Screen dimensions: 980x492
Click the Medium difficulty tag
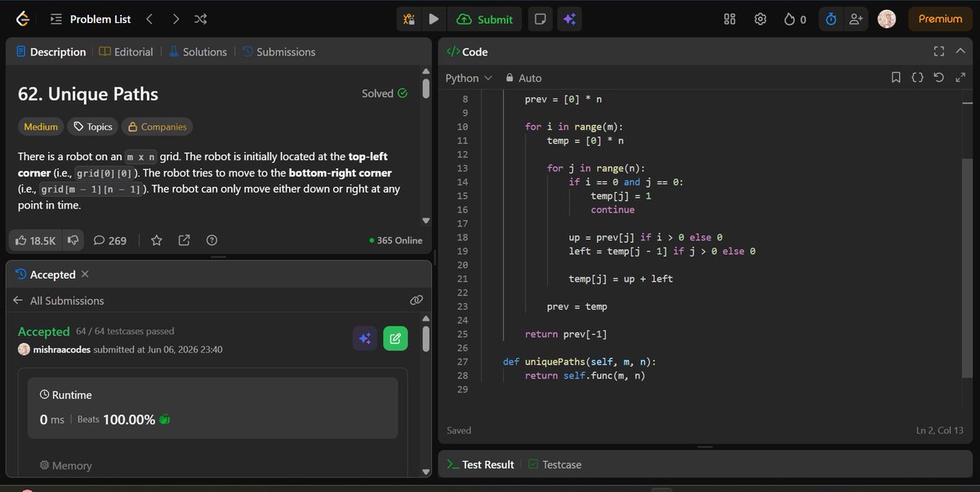tap(41, 127)
